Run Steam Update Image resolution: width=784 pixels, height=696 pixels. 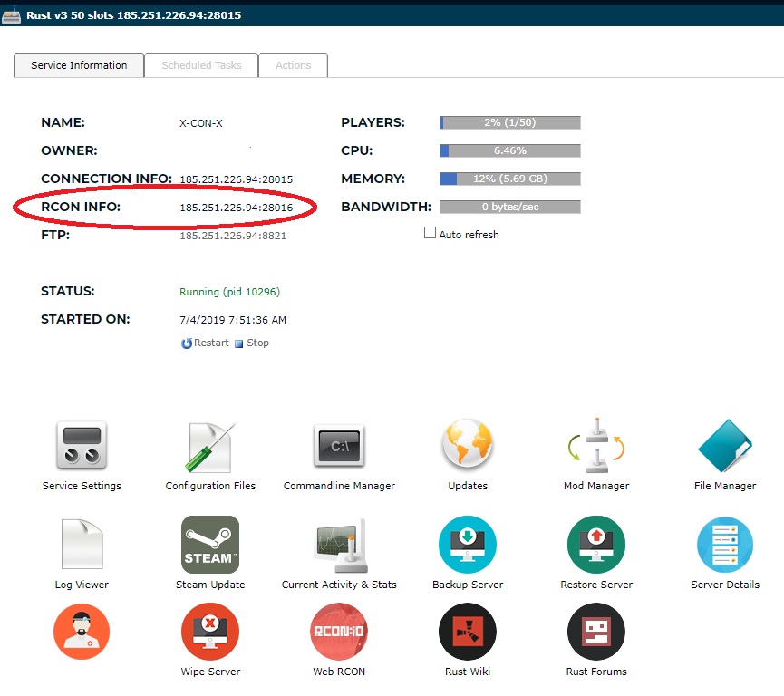pyautogui.click(x=210, y=545)
